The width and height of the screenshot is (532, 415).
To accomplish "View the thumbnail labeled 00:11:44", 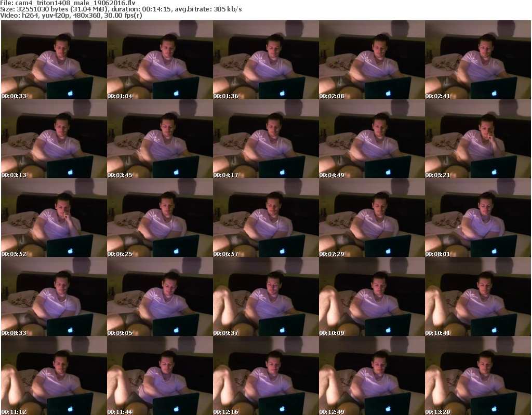I will (160, 376).
